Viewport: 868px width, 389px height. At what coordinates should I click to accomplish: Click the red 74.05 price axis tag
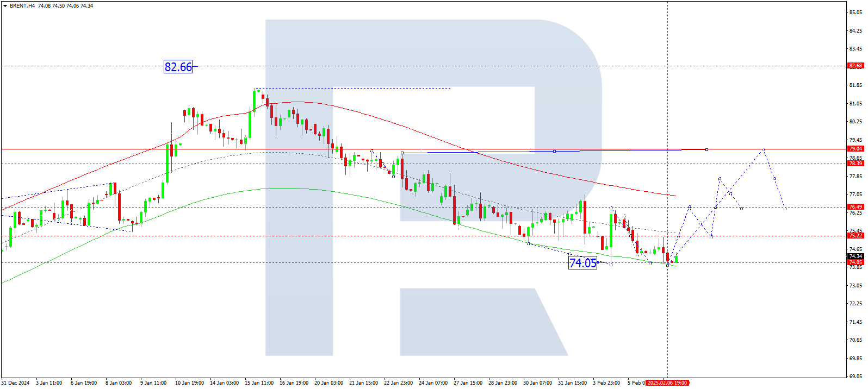(x=855, y=262)
